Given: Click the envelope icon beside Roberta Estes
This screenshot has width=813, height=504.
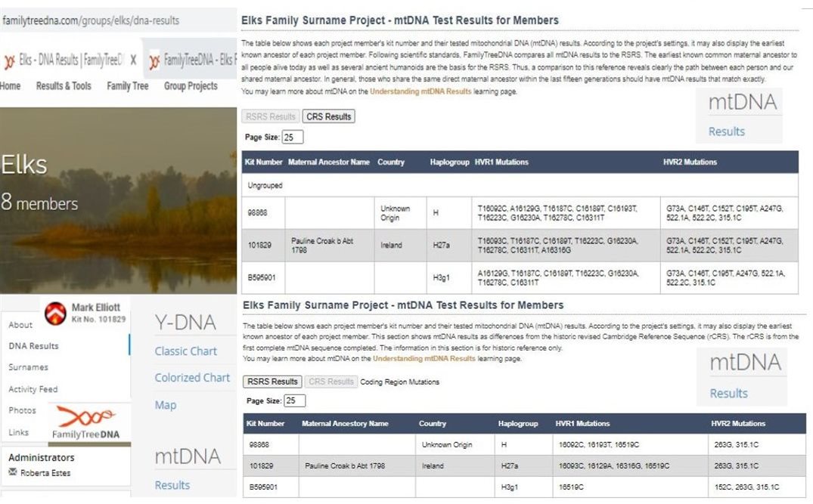Looking at the screenshot, I should tap(13, 472).
